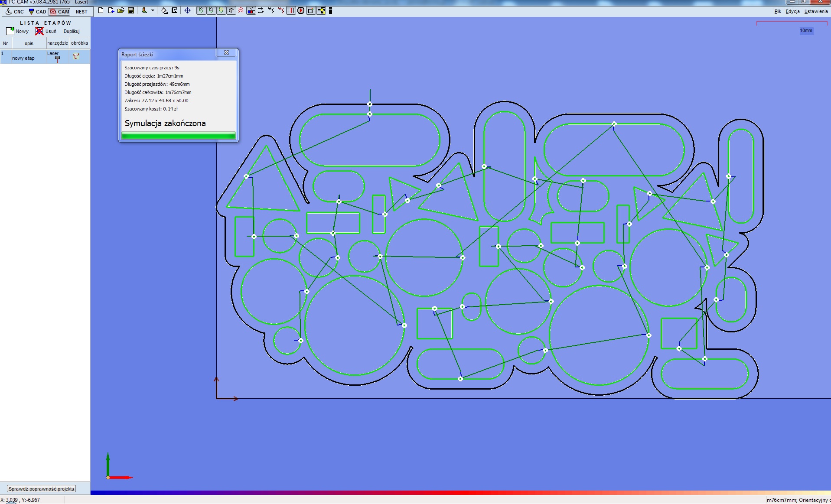The height and width of the screenshot is (504, 831).
Task: Click 'Długość przejazdów: 49cm6mm' text
Action: (x=157, y=84)
